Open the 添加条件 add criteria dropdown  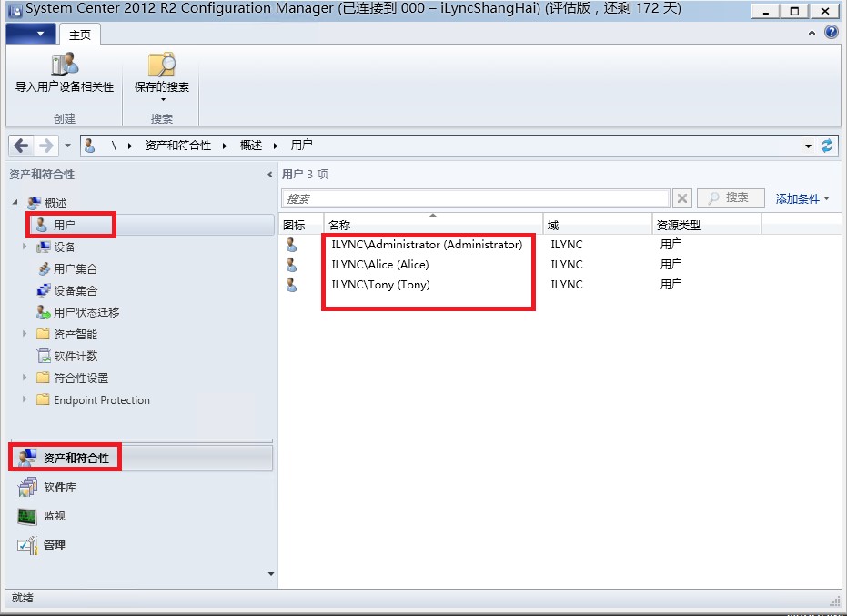point(802,199)
